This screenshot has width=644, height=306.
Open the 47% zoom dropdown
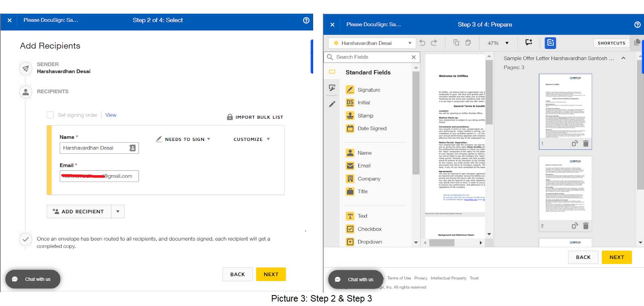point(498,43)
